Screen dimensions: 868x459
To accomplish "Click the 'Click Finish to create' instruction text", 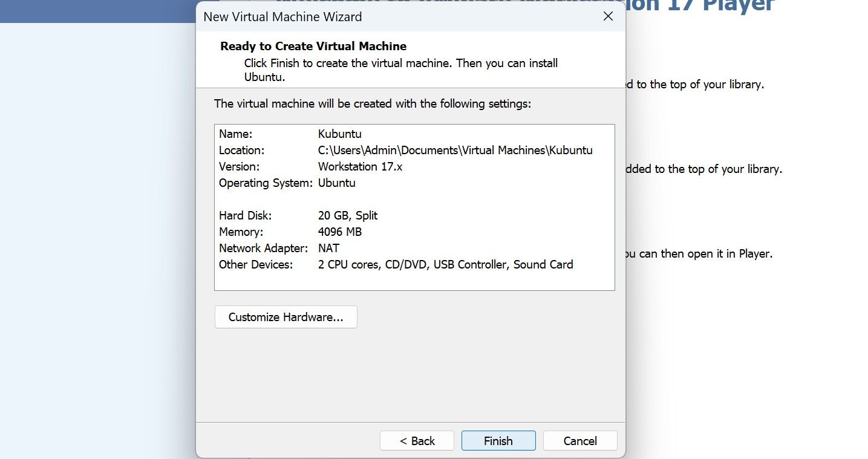I will coord(400,63).
